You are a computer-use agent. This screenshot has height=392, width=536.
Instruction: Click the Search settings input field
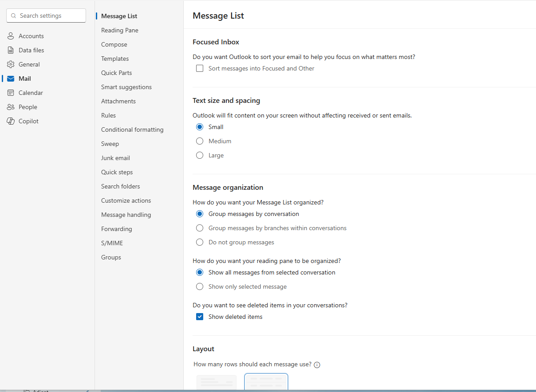click(x=46, y=16)
